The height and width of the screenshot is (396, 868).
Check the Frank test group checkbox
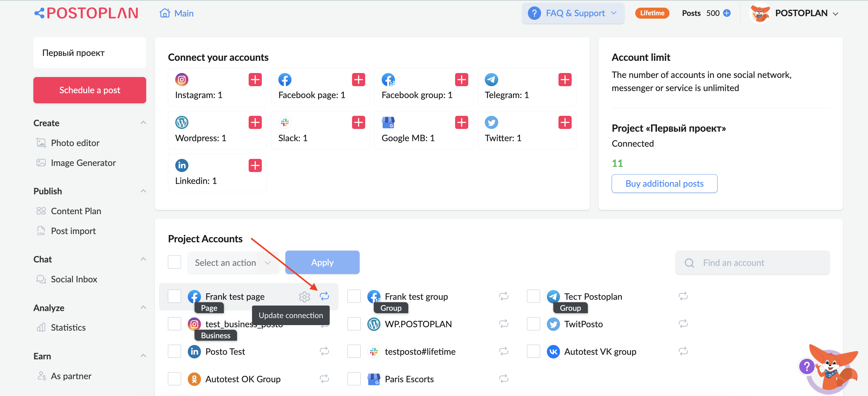click(x=354, y=296)
